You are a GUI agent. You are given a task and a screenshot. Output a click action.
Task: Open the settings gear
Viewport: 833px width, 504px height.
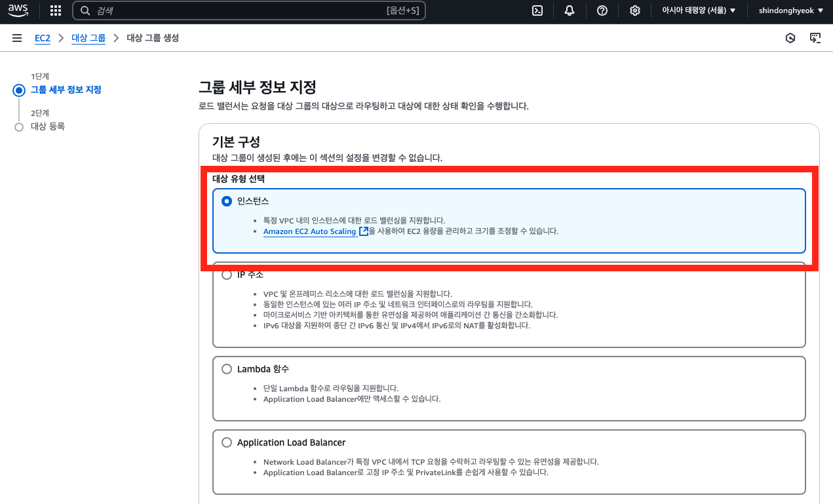[635, 10]
